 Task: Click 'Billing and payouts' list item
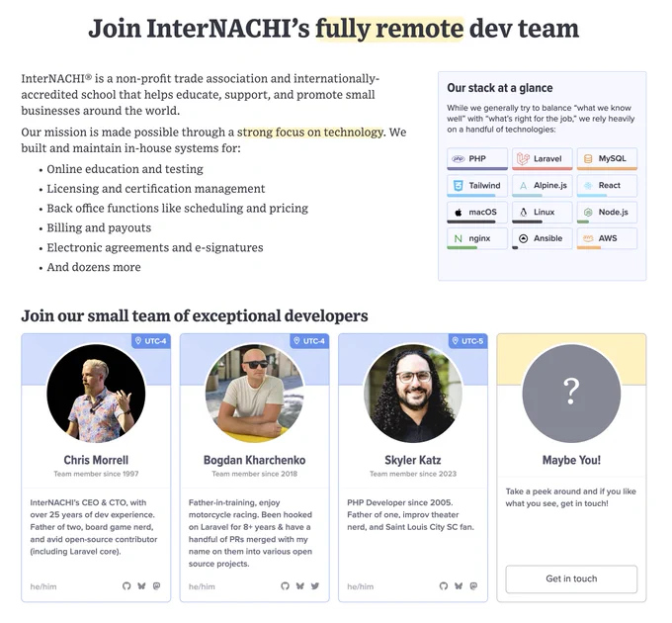pos(99,227)
